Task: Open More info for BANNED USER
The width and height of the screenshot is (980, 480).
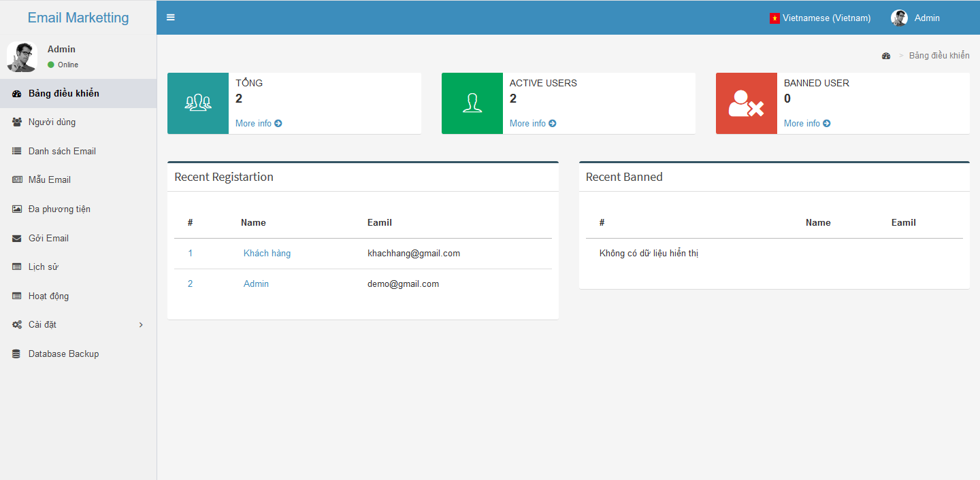Action: tap(807, 123)
